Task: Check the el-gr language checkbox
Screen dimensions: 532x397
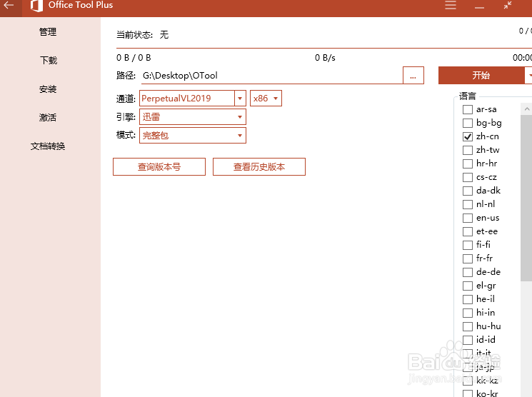Action: [x=468, y=286]
